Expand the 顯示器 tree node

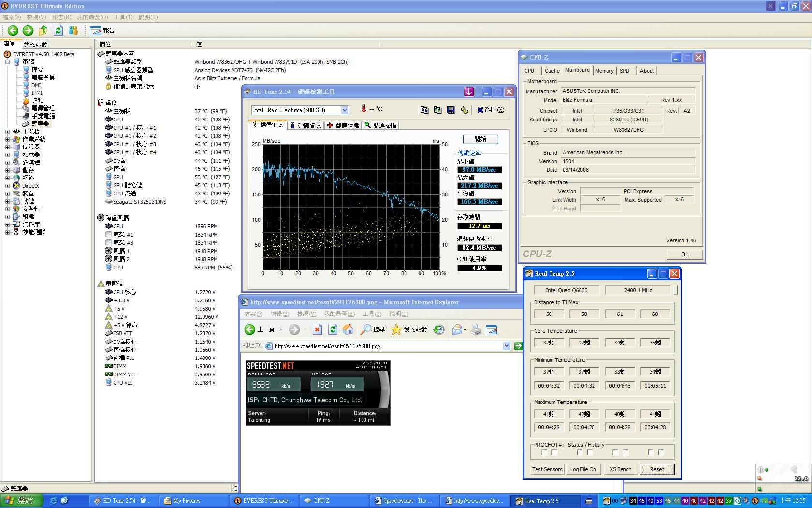click(7, 155)
